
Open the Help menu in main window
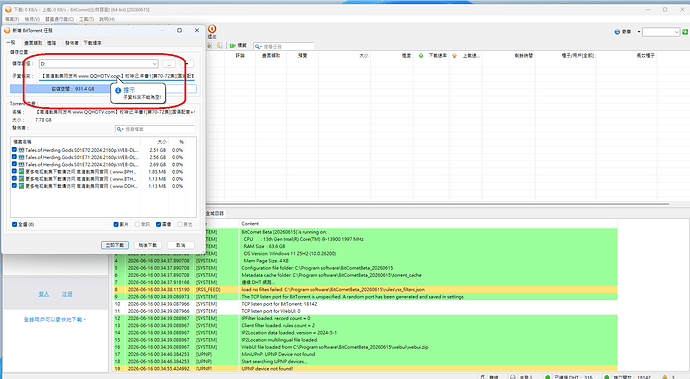pyautogui.click(x=107, y=19)
